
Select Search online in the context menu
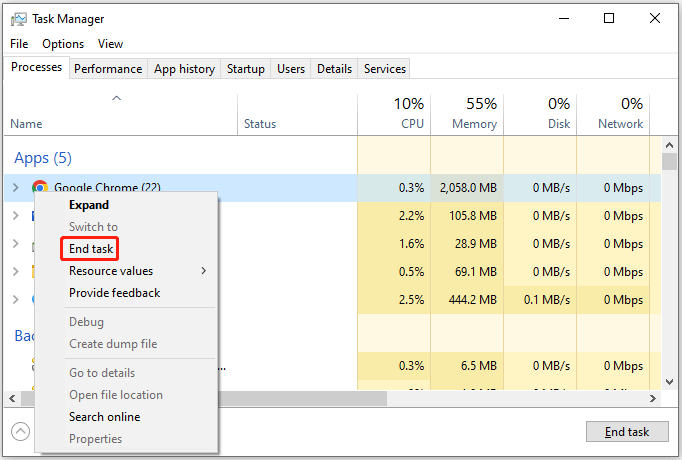pos(104,417)
